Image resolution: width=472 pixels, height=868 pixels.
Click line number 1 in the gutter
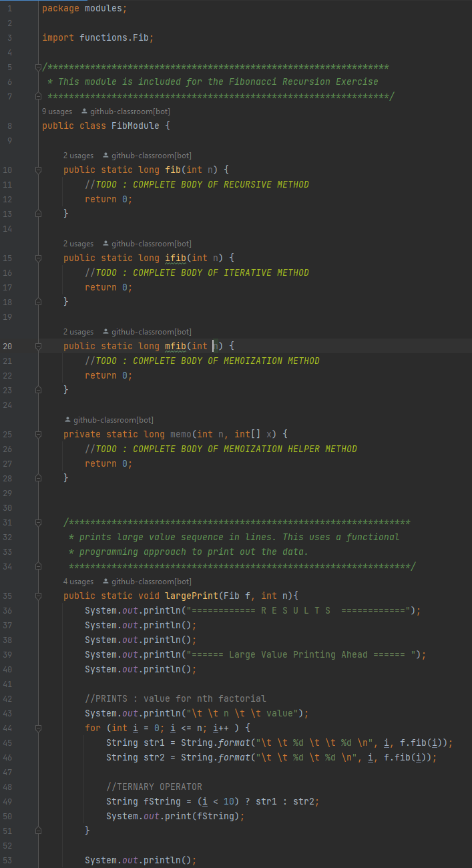(x=9, y=8)
